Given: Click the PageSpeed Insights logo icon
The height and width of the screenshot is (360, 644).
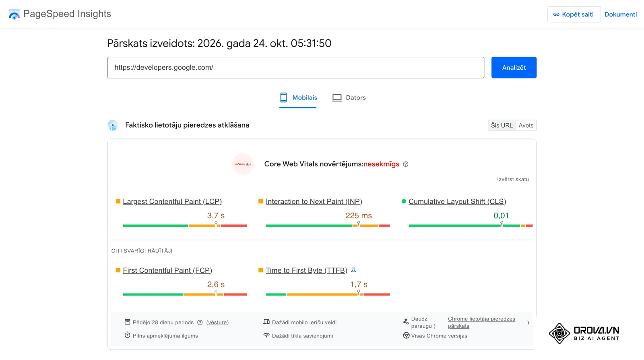Looking at the screenshot, I should [14, 14].
